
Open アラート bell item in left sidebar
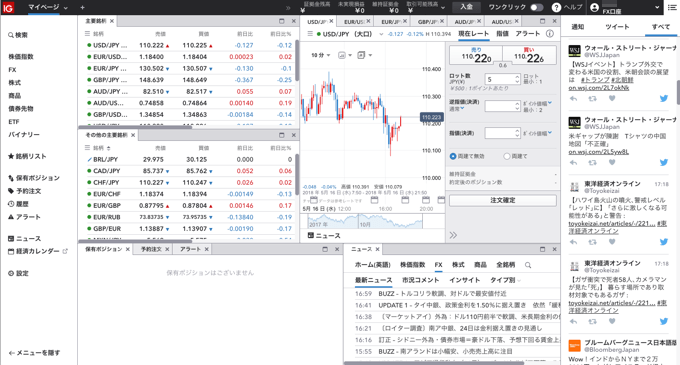tap(24, 217)
